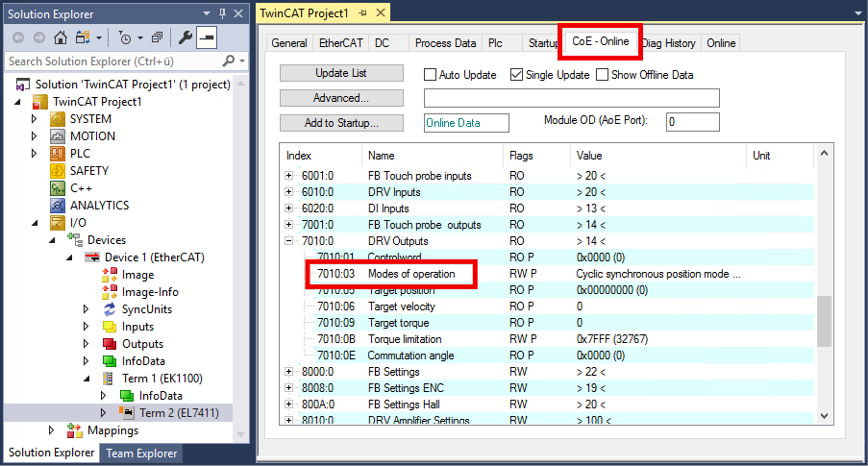Click the Device 1 (EtherCAT) icon
Viewport: 868px width, 466px height.
pos(92,258)
